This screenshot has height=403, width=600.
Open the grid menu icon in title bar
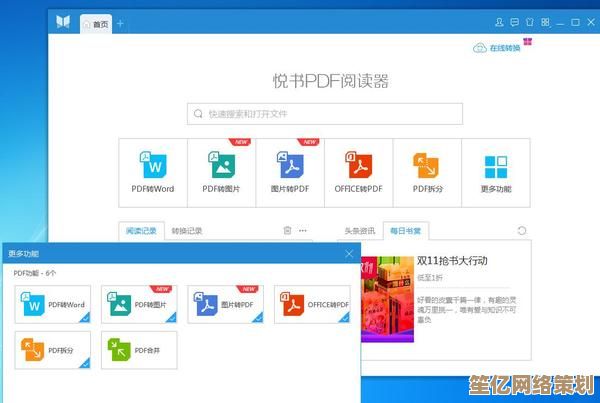click(545, 22)
